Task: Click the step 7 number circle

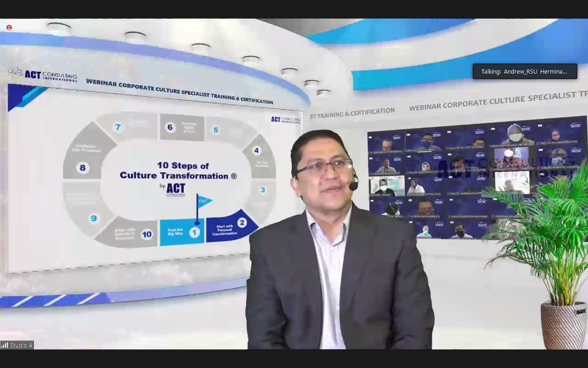Action: [x=118, y=127]
